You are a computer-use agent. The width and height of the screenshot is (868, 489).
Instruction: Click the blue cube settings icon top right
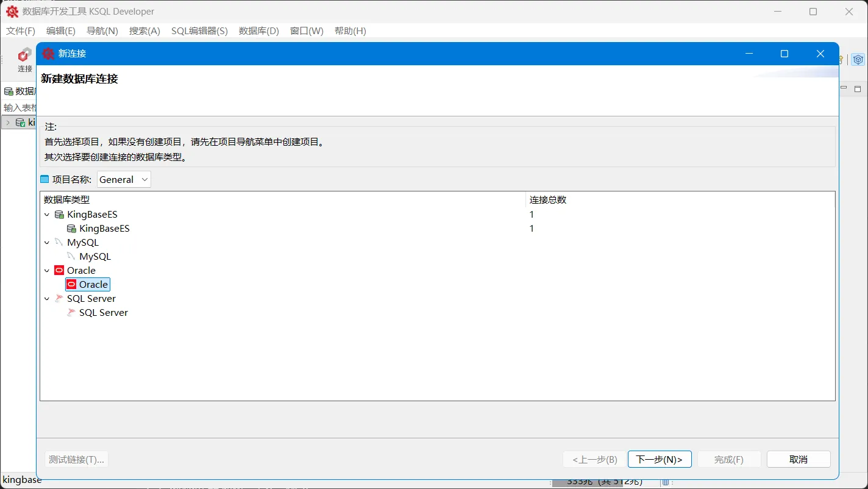858,59
